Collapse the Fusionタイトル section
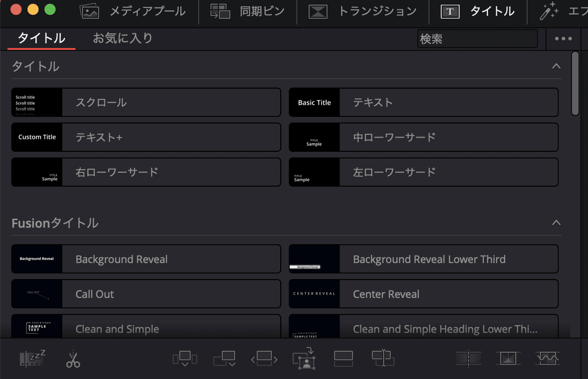 coord(556,222)
